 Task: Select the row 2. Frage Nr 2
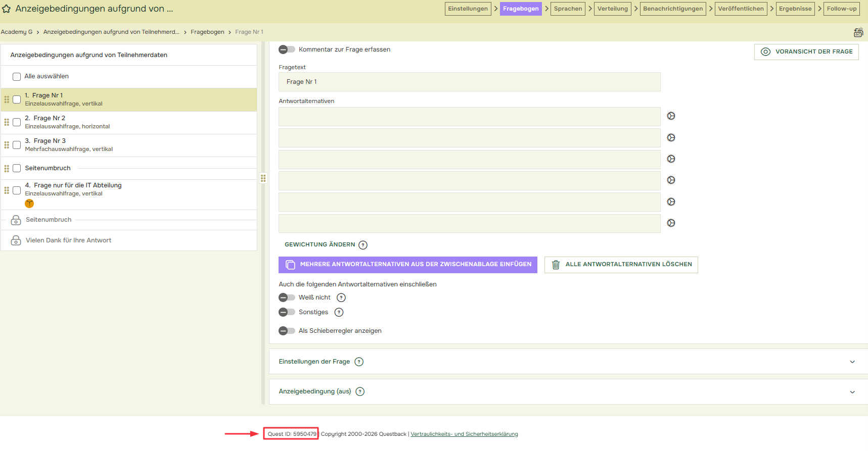(x=129, y=123)
